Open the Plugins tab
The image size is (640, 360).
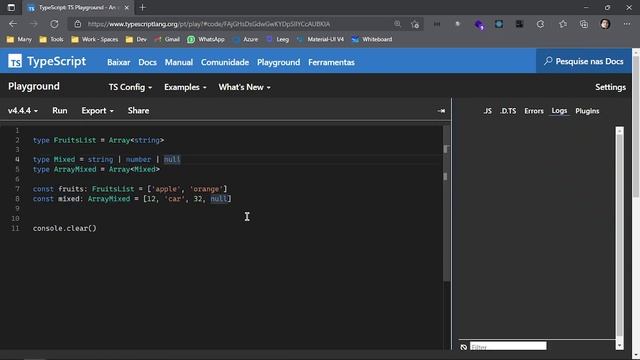(x=587, y=111)
